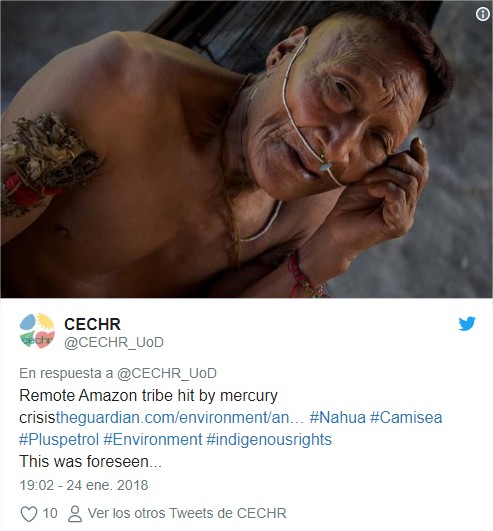Click the person icon beside other tweets
The width and height of the screenshot is (493, 531).
click(75, 514)
